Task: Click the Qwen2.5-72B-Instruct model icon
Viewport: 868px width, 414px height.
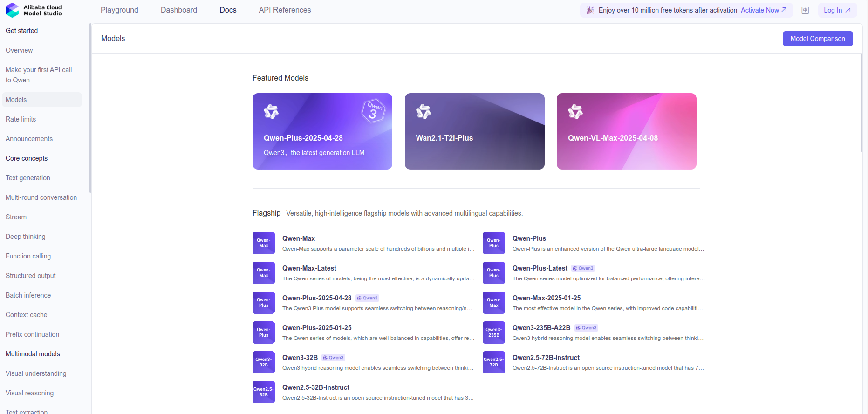Action: [x=494, y=362]
